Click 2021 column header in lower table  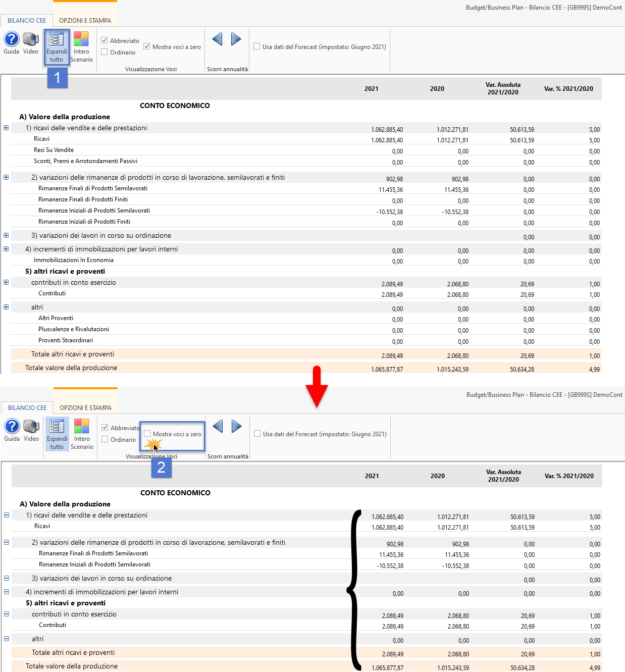pyautogui.click(x=372, y=476)
